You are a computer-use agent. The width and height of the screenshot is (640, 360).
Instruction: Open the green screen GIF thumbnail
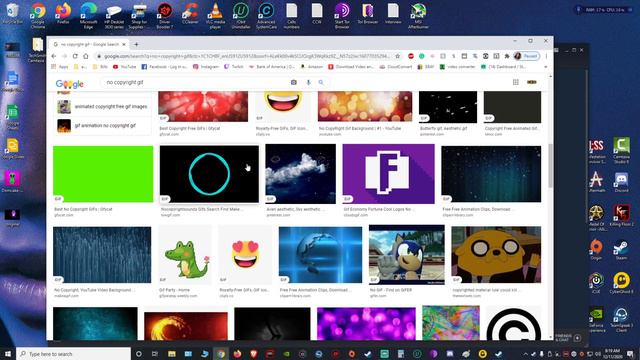103,174
